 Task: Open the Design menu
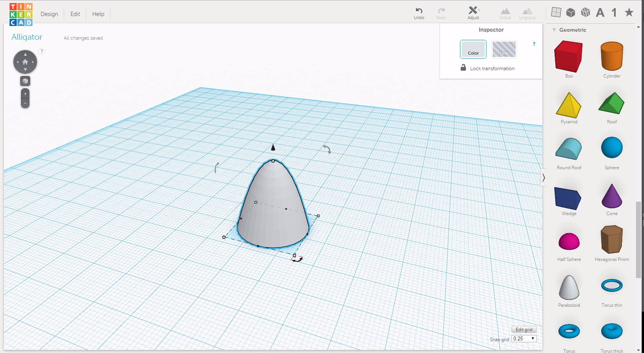pos(49,14)
